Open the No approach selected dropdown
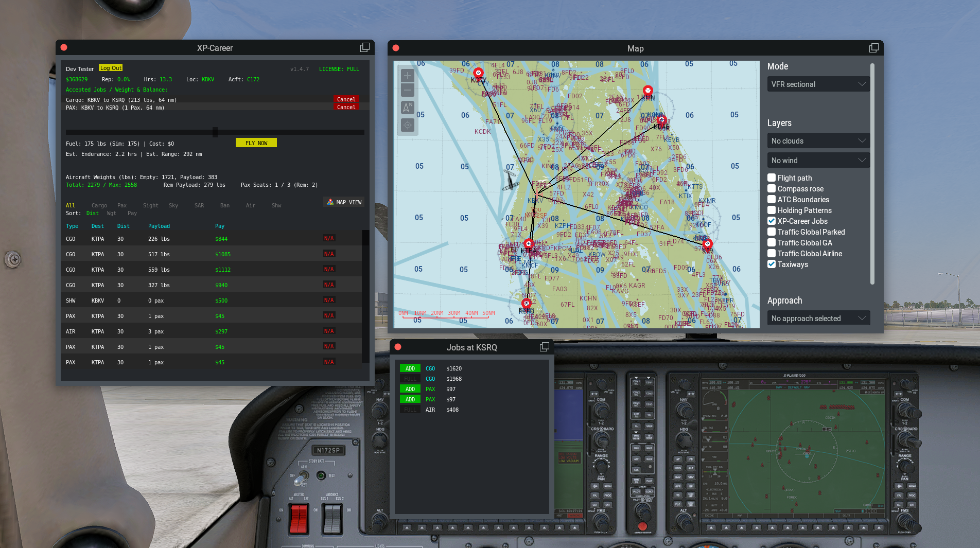 click(817, 319)
